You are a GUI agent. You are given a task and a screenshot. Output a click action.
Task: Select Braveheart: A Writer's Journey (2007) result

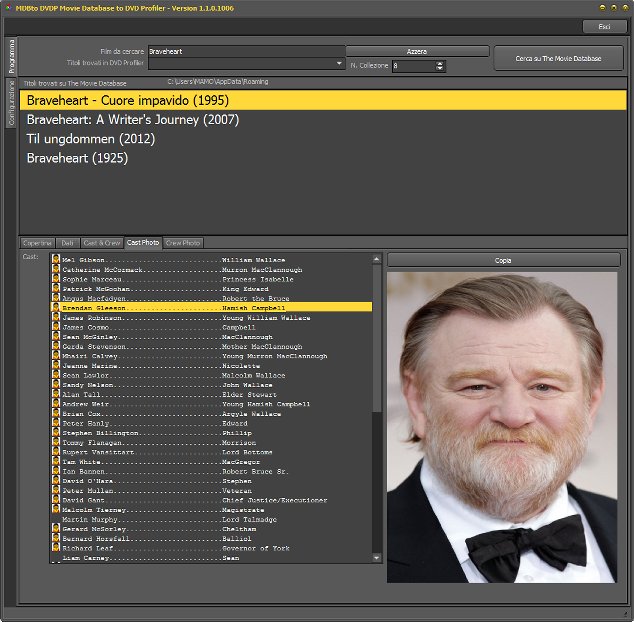[323, 120]
